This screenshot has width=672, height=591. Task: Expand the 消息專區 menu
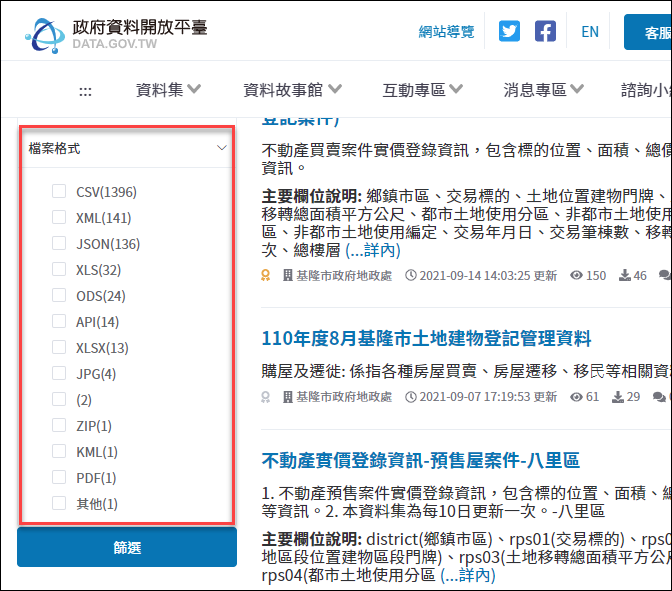543,90
